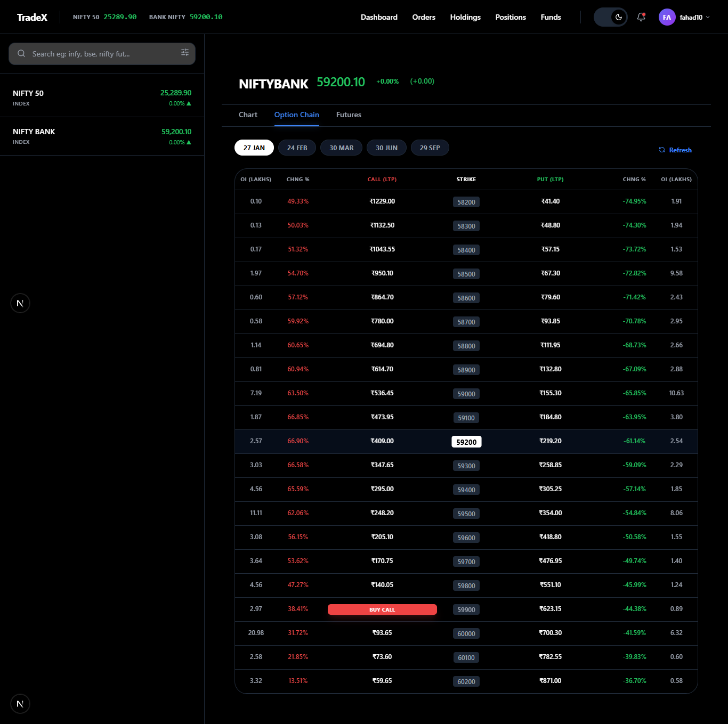Select NIFTY BANK in the watchlist
The height and width of the screenshot is (724, 728).
[102, 136]
